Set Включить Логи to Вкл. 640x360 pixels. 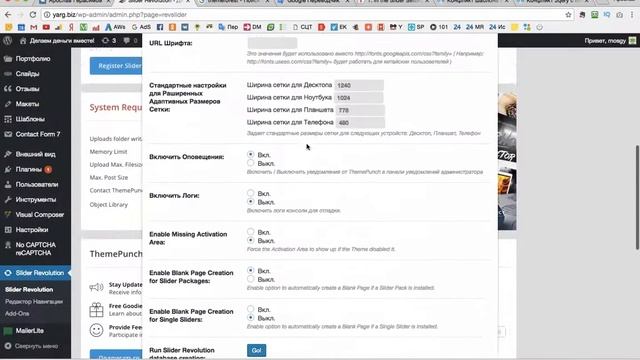tap(250, 193)
